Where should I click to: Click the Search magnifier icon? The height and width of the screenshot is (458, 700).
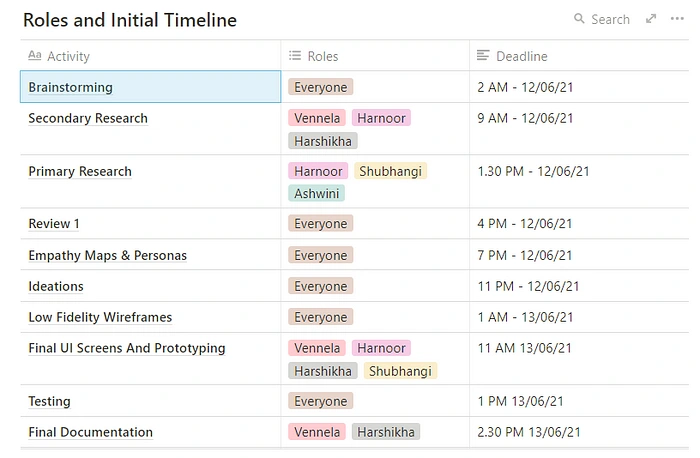point(579,19)
